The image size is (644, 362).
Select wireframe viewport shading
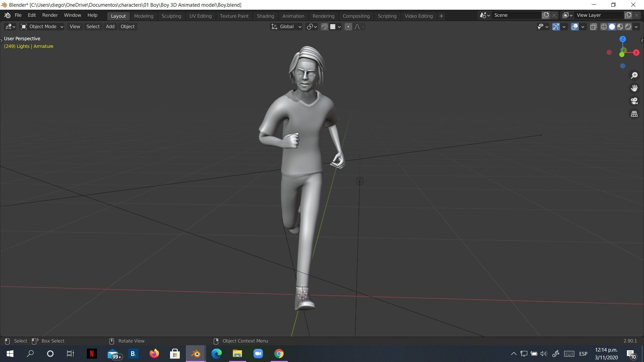(604, 27)
